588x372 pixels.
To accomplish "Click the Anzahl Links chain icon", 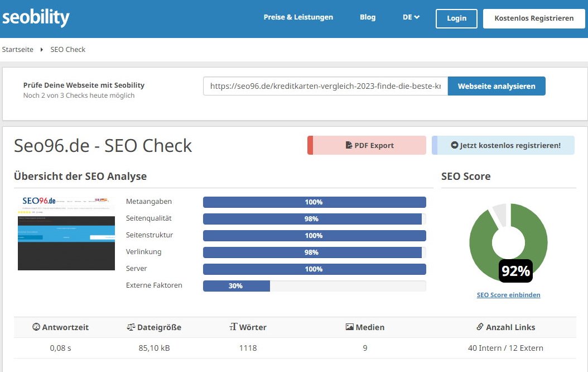I will pos(480,327).
